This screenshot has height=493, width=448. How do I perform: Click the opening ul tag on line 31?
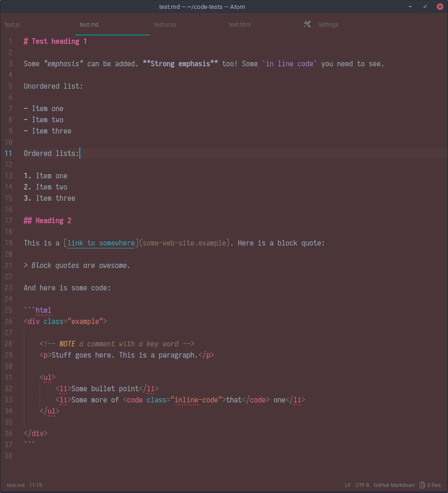point(48,378)
